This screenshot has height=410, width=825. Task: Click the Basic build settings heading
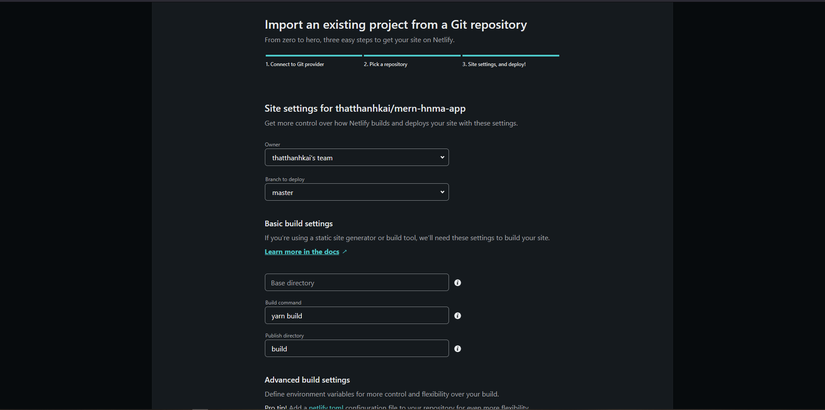(299, 223)
